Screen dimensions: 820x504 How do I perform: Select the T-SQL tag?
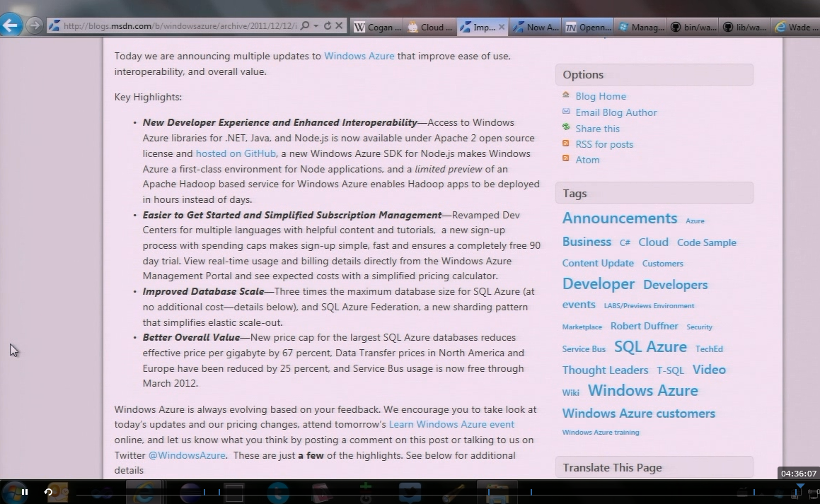click(x=671, y=370)
